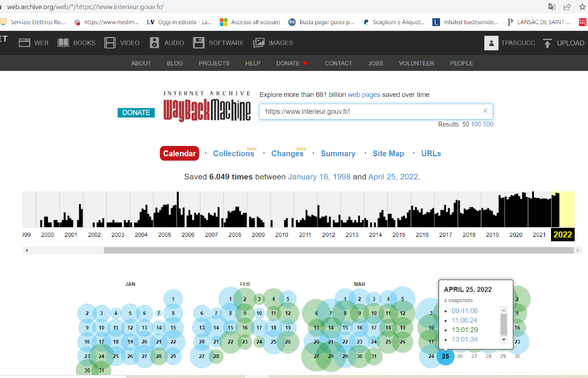Select highlighted April 25 calendar day
Viewport: 588px width, 378px height.
(x=446, y=356)
